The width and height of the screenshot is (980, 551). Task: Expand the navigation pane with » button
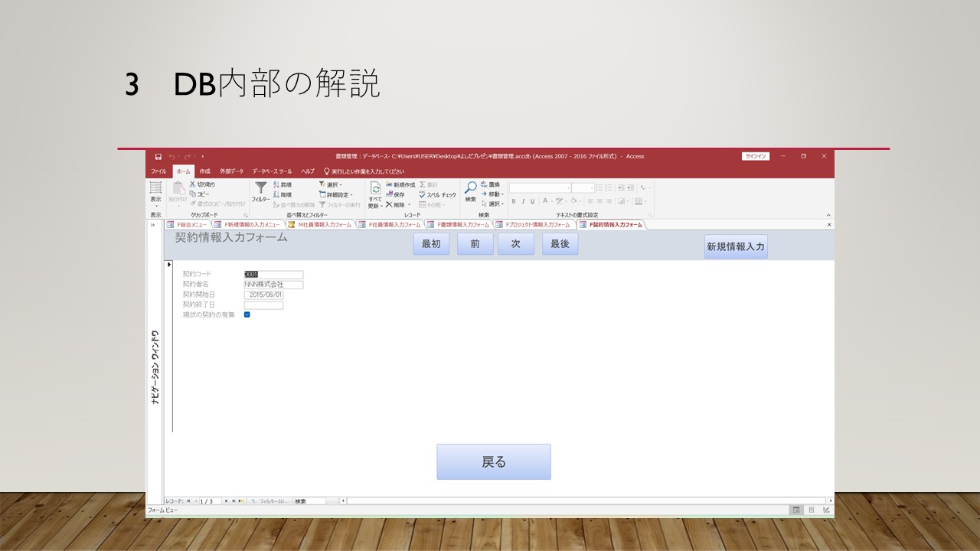point(152,225)
